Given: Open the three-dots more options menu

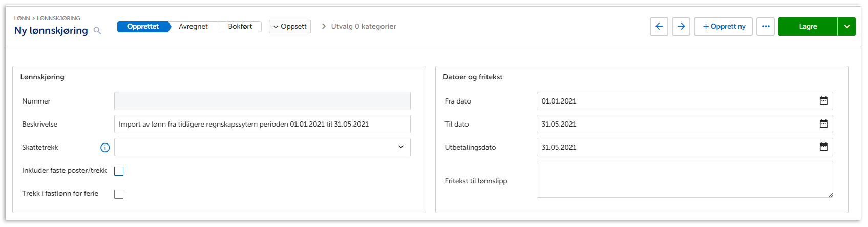Looking at the screenshot, I should click(766, 27).
